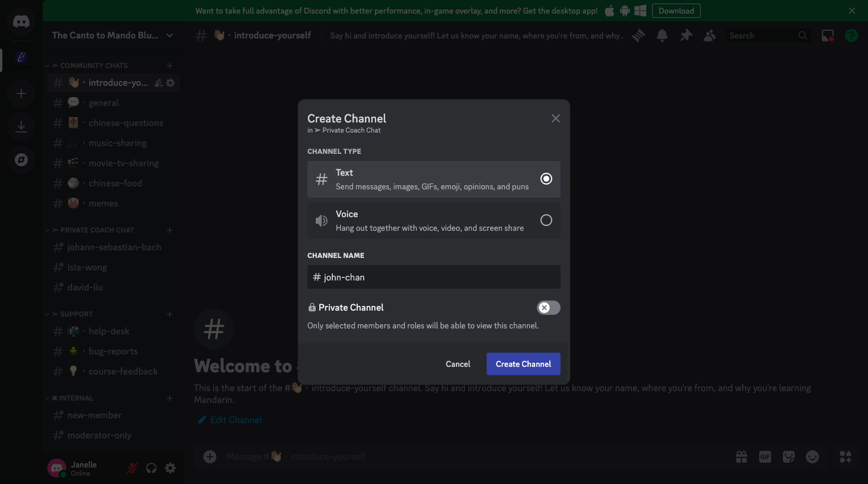Click the Add a Server plus icon
868x484 pixels.
point(21,93)
